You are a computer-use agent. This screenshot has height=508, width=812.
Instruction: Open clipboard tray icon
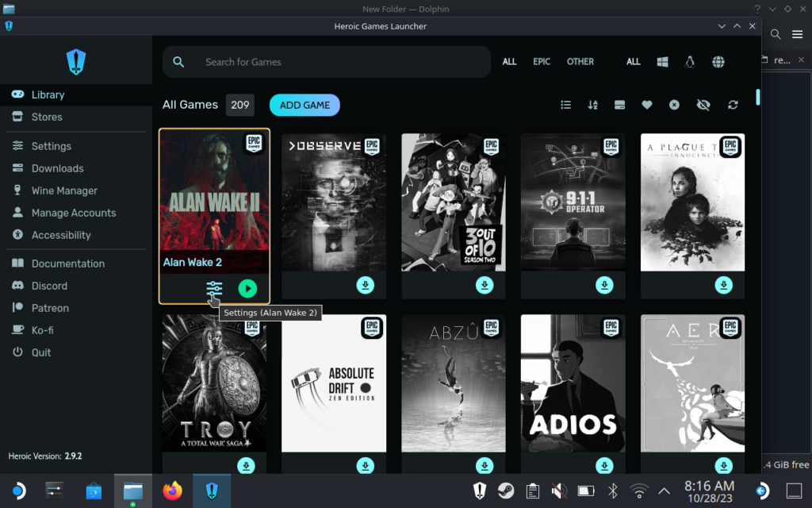[532, 491]
